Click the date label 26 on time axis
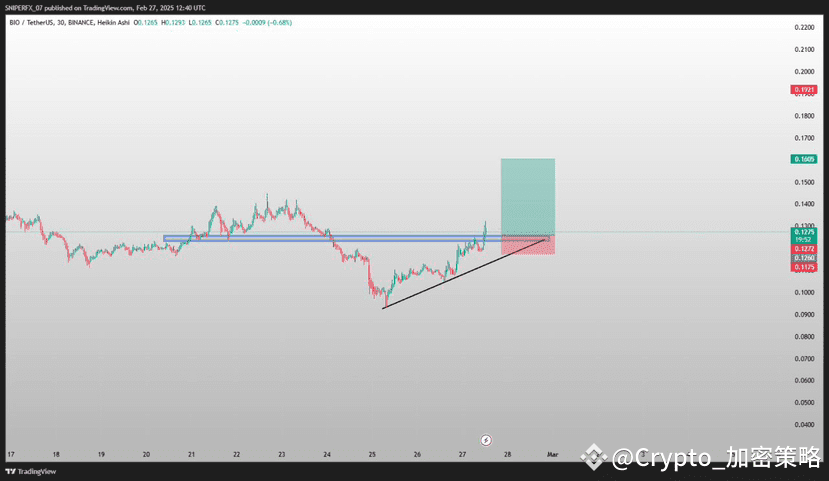The image size is (829, 481). pos(418,455)
